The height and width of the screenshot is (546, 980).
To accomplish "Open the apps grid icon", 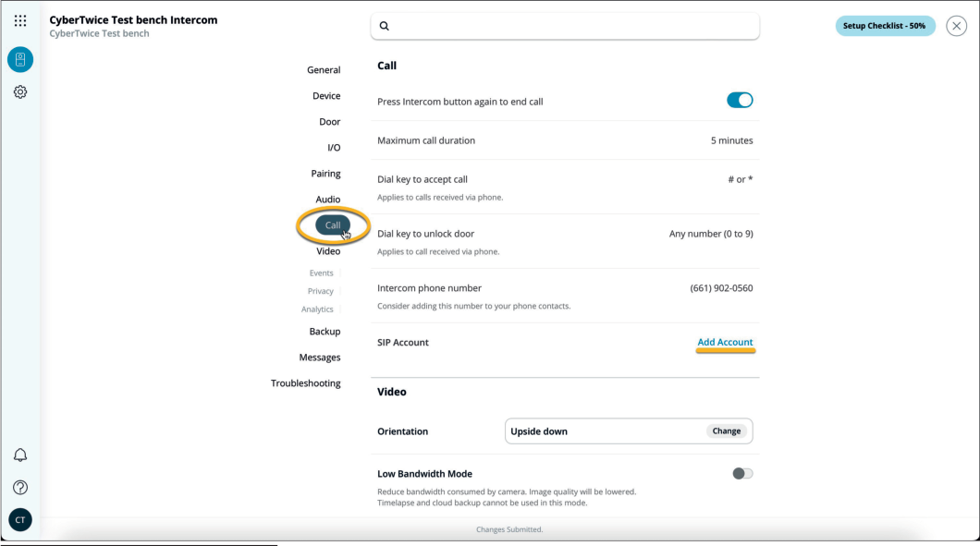I will 19,19.
